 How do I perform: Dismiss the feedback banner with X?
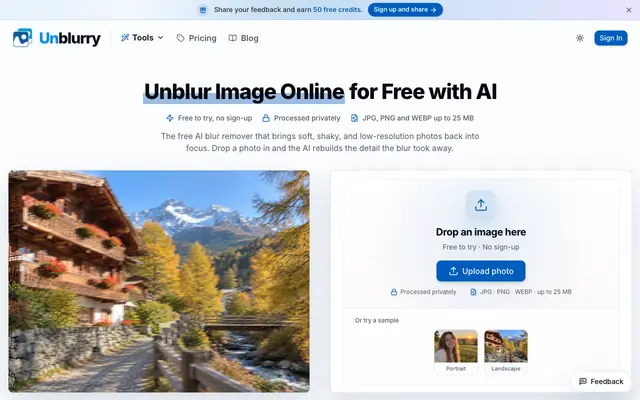[629, 10]
